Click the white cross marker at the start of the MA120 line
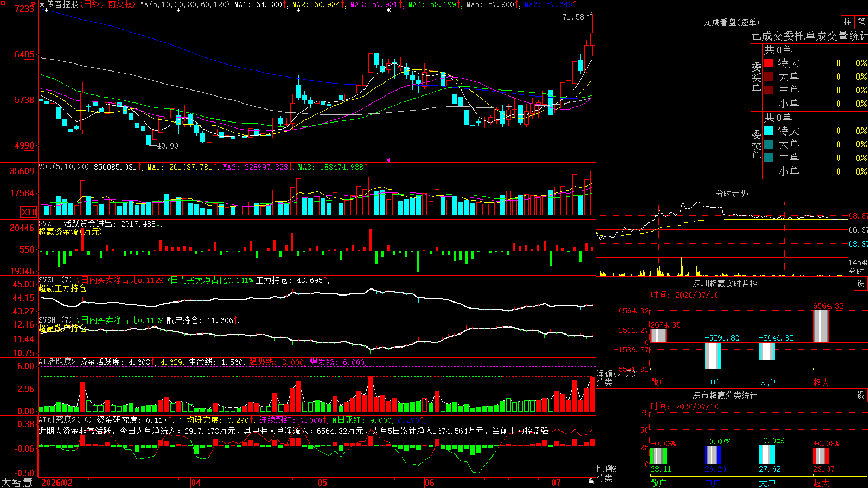Image resolution: width=868 pixels, height=488 pixels. pos(47,10)
